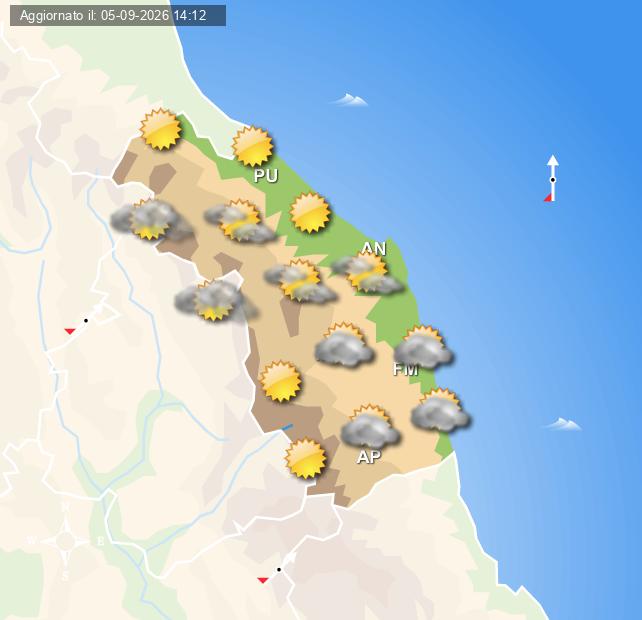
Task: Select the PU province label
Action: pyautogui.click(x=266, y=176)
